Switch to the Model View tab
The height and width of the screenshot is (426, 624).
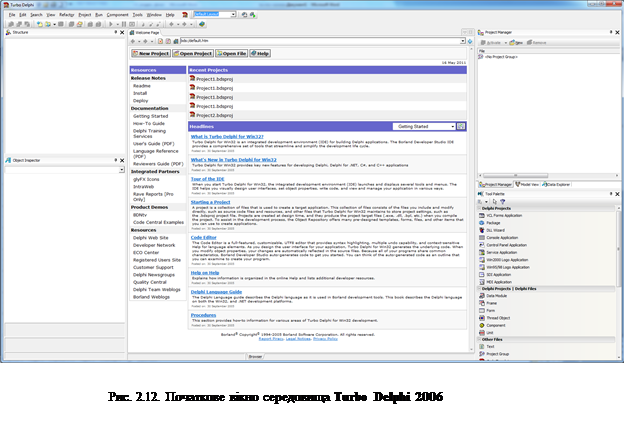(527, 184)
